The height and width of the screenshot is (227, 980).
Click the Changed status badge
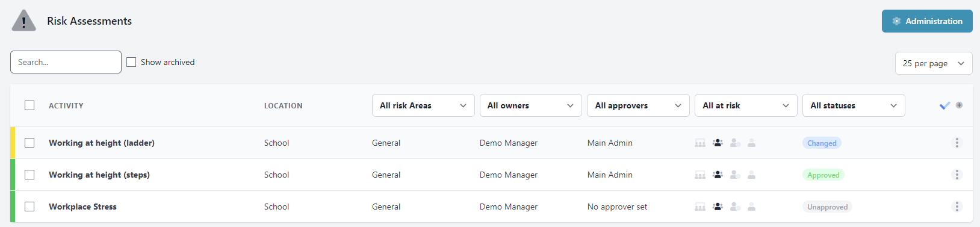tap(822, 143)
